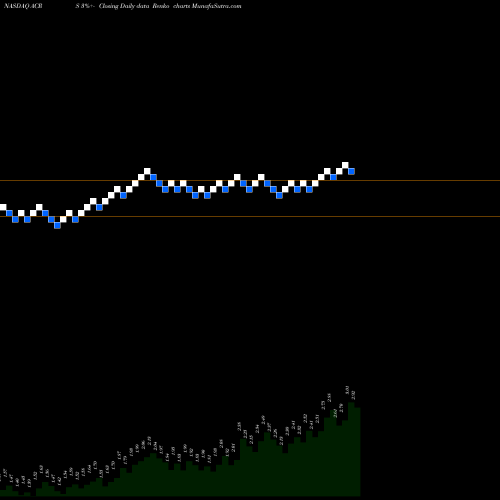
Task: Click the 3.01 value label above the tallest bar
Action: pyautogui.click(x=347, y=390)
